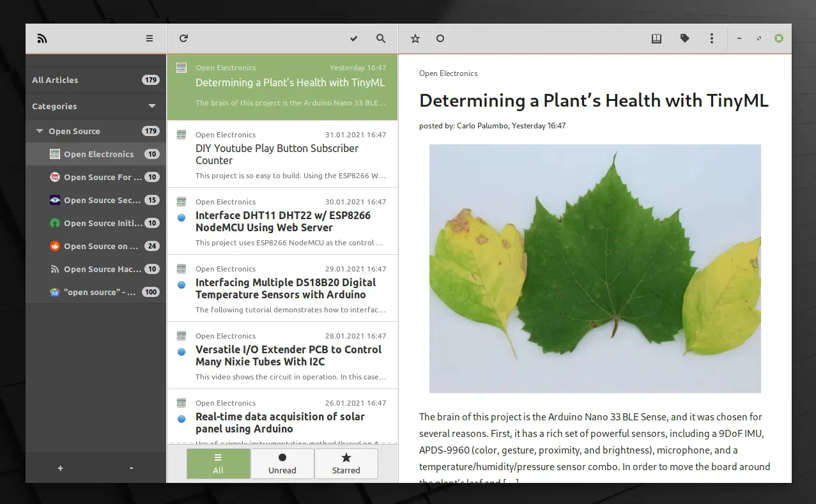
Task: Toggle read status circle in article toolbar
Action: 440,38
